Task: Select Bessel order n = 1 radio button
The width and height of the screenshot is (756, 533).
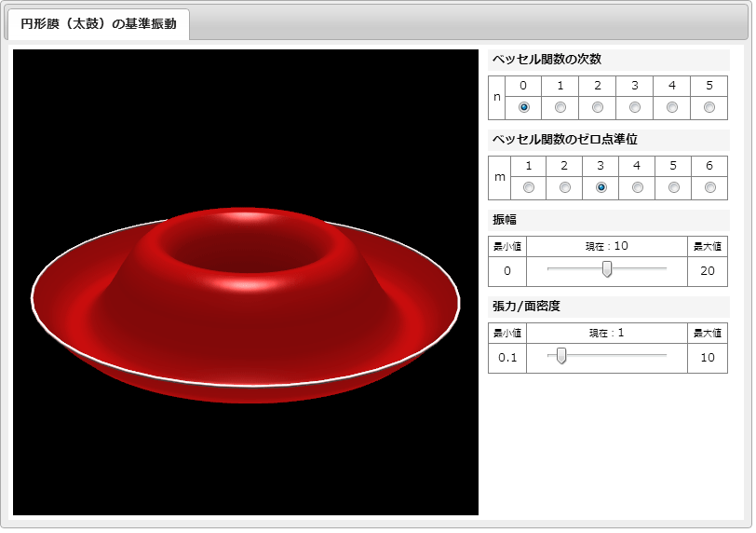Action: (x=562, y=107)
